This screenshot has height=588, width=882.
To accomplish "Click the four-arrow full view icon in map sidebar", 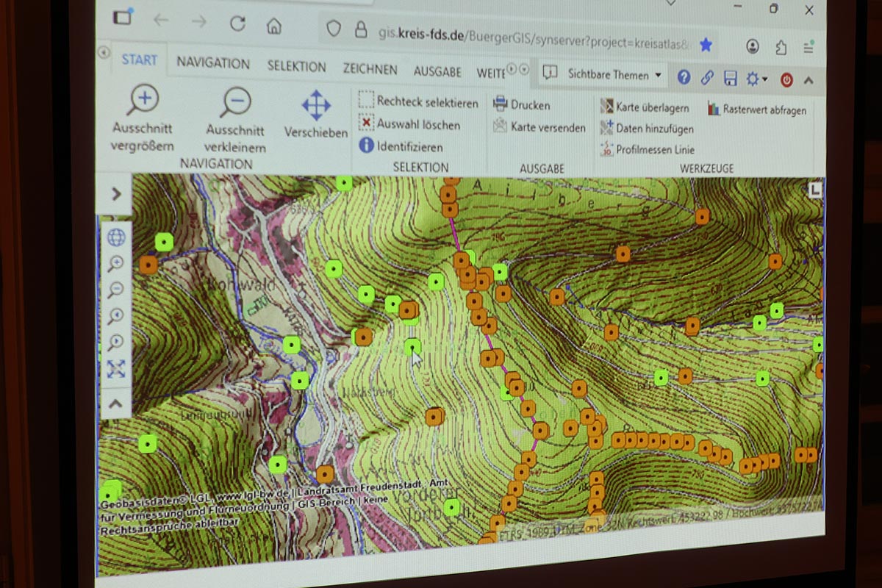I will coord(116,369).
